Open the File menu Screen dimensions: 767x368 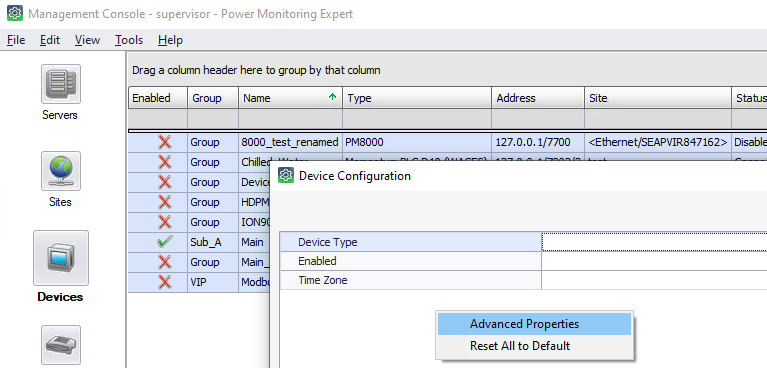click(16, 40)
